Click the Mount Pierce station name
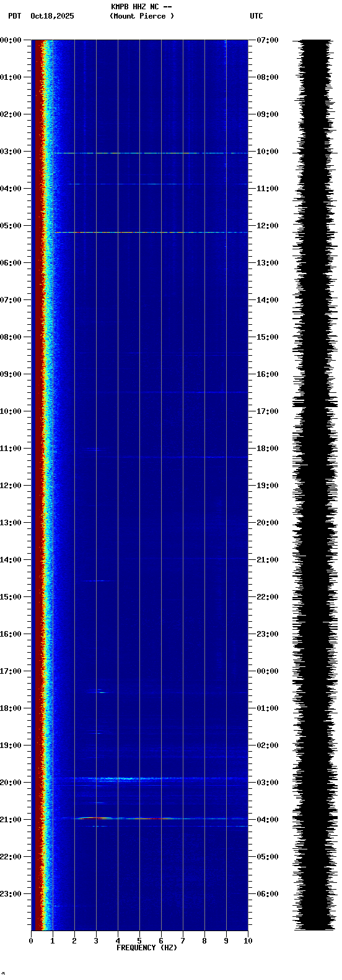The height and width of the screenshot is (980, 342). pos(142,16)
